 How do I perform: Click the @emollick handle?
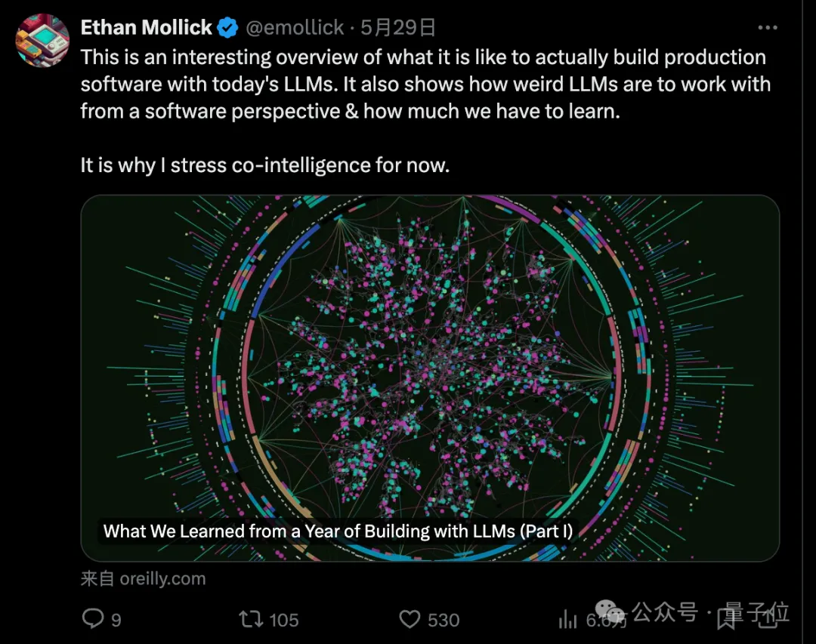(295, 28)
